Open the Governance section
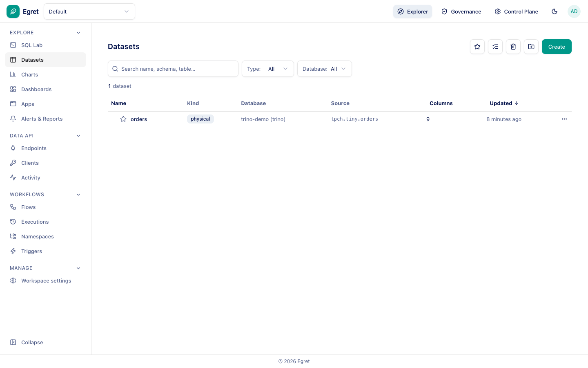The image size is (588, 368). (461, 11)
